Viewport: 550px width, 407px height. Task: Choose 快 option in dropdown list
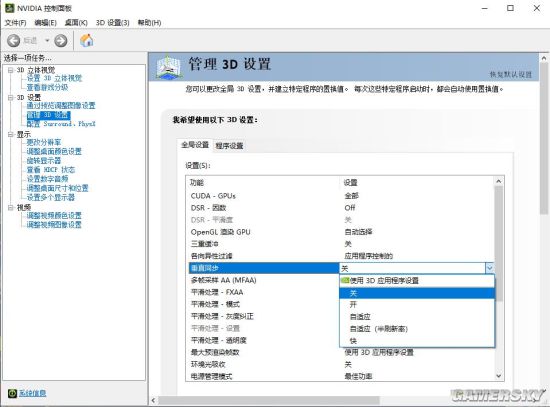click(417, 341)
